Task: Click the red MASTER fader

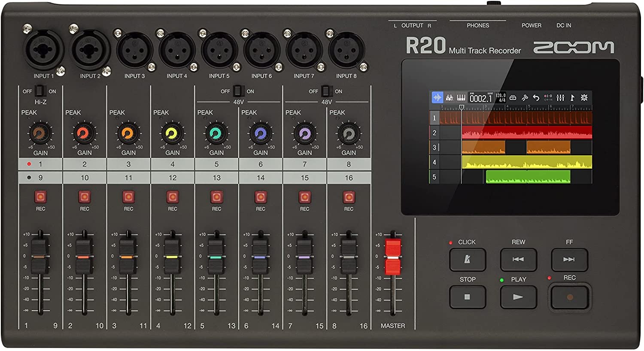Action: tap(392, 257)
